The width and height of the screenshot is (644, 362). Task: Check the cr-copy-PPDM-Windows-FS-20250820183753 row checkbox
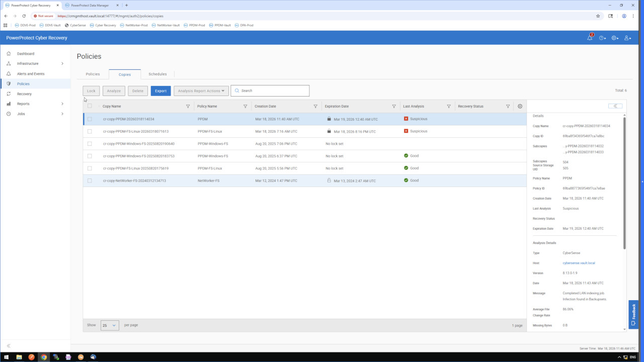click(90, 156)
